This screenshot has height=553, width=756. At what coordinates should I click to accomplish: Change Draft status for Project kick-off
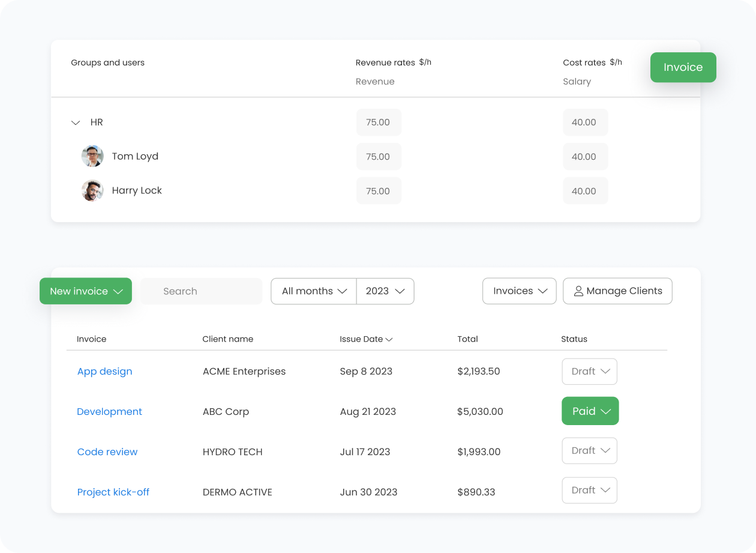point(589,491)
